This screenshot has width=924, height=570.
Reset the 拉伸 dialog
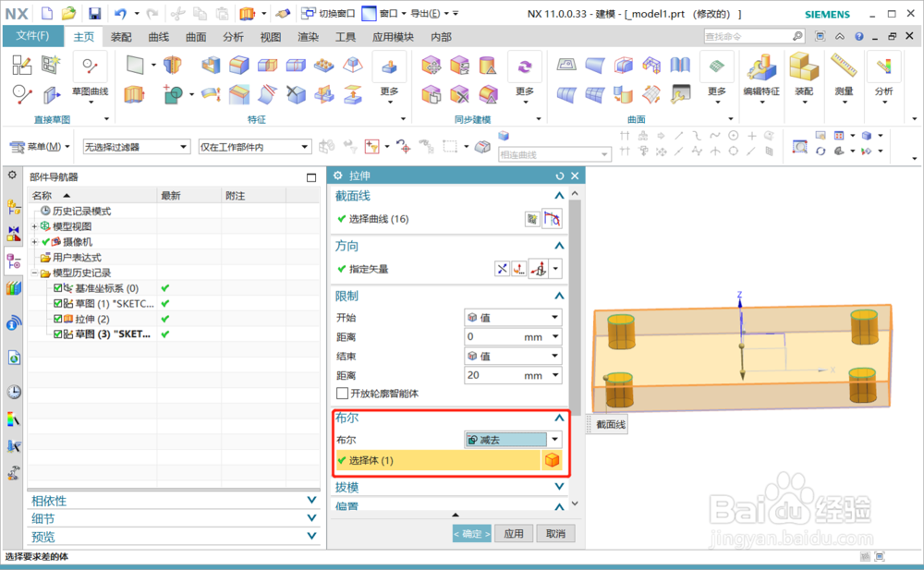[560, 176]
